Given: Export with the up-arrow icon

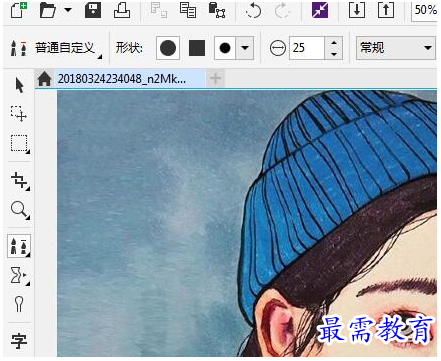Looking at the screenshot, I should pyautogui.click(x=386, y=10).
